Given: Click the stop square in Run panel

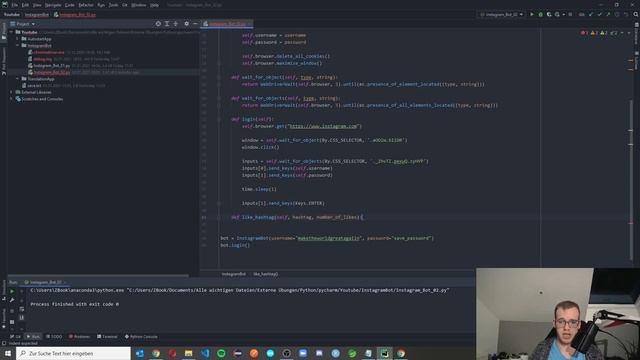Looking at the screenshot, I should coord(12,311).
